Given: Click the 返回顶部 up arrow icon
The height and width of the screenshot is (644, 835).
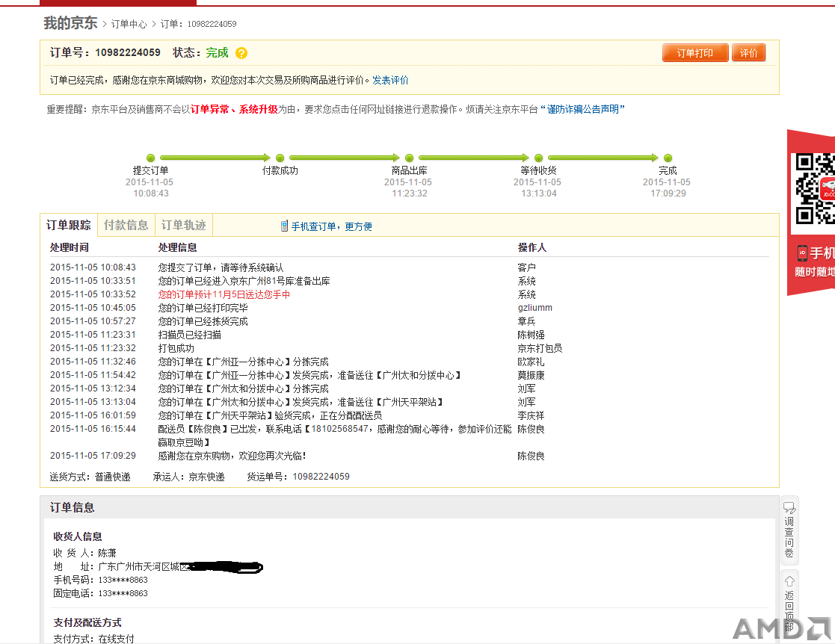Looking at the screenshot, I should pos(789,580).
